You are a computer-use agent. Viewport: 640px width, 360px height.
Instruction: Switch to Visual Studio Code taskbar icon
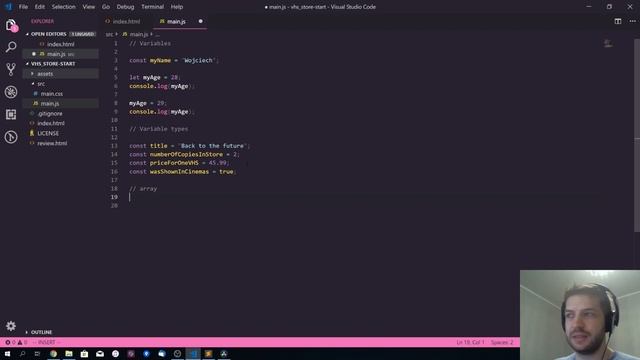coord(193,353)
